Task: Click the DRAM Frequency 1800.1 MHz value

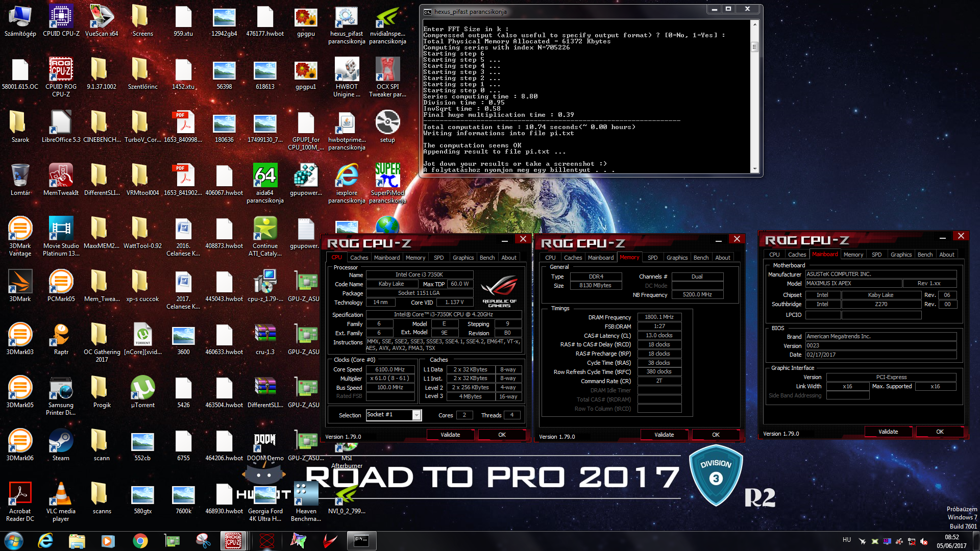Action: point(659,317)
